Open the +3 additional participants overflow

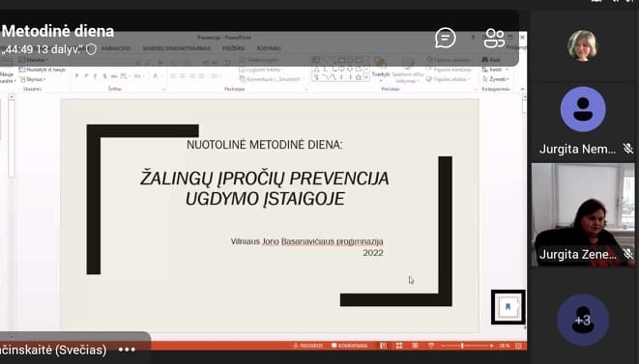[x=583, y=320]
